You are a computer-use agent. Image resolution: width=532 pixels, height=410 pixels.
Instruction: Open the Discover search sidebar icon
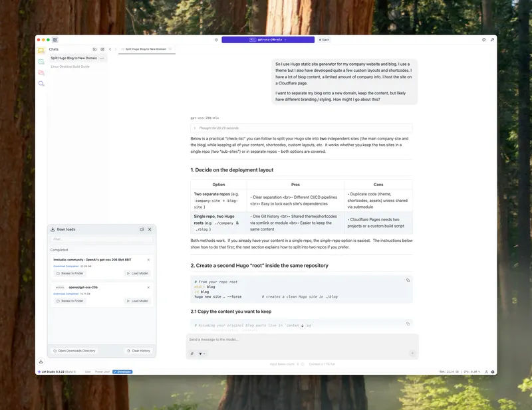[41, 84]
